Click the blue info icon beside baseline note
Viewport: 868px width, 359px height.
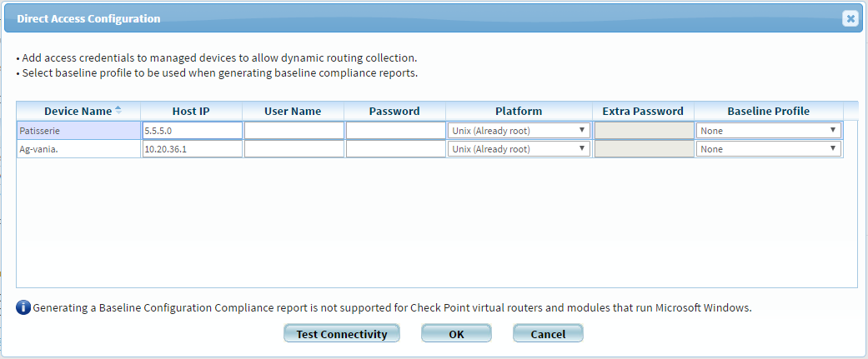pyautogui.click(x=23, y=307)
